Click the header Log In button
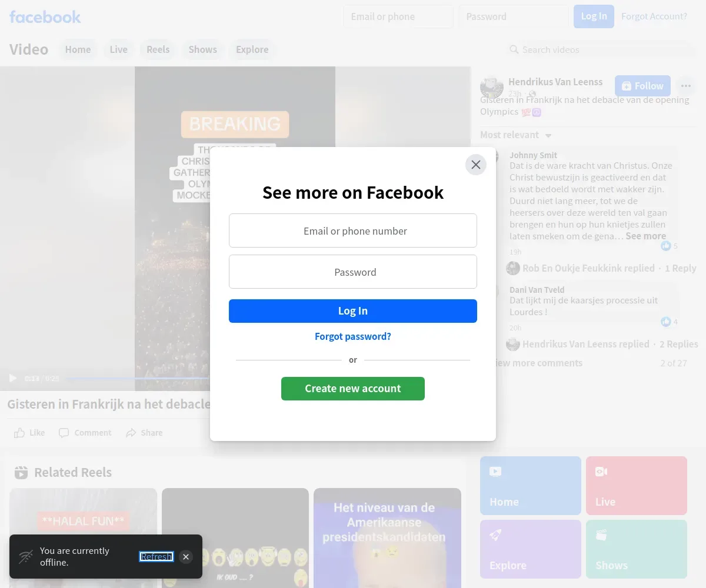The width and height of the screenshot is (706, 588). [594, 16]
